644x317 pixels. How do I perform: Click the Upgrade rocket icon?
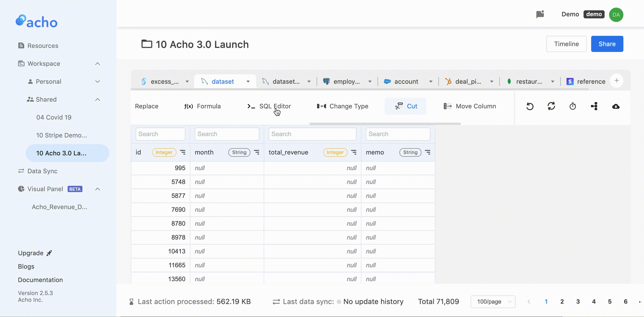pos(49,253)
